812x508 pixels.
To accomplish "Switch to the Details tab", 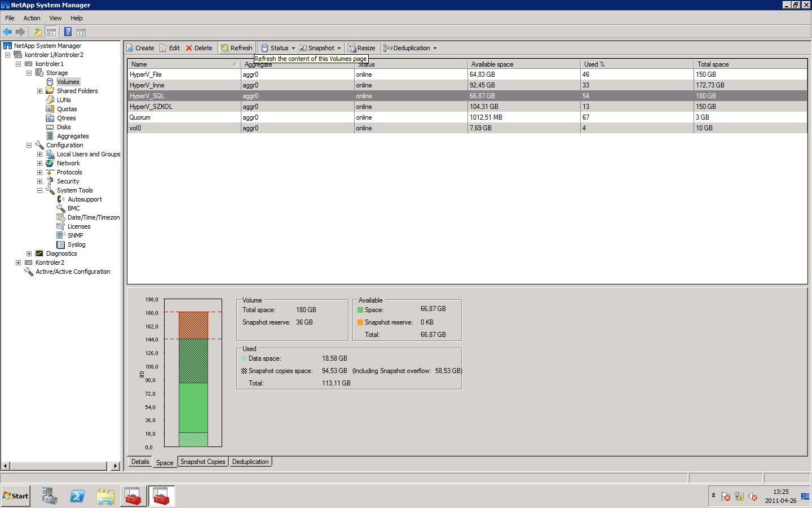I will [x=140, y=462].
